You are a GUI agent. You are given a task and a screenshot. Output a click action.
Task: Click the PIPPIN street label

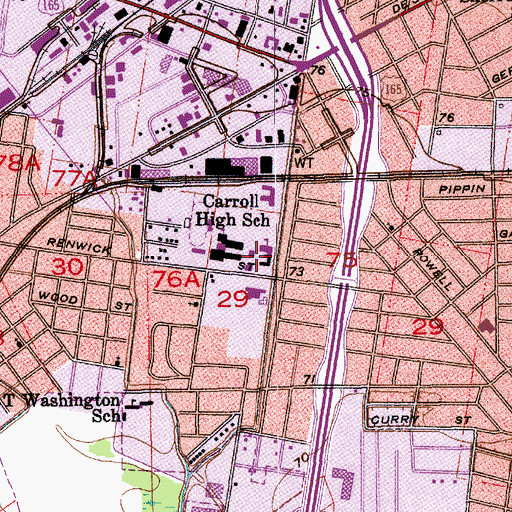click(462, 189)
